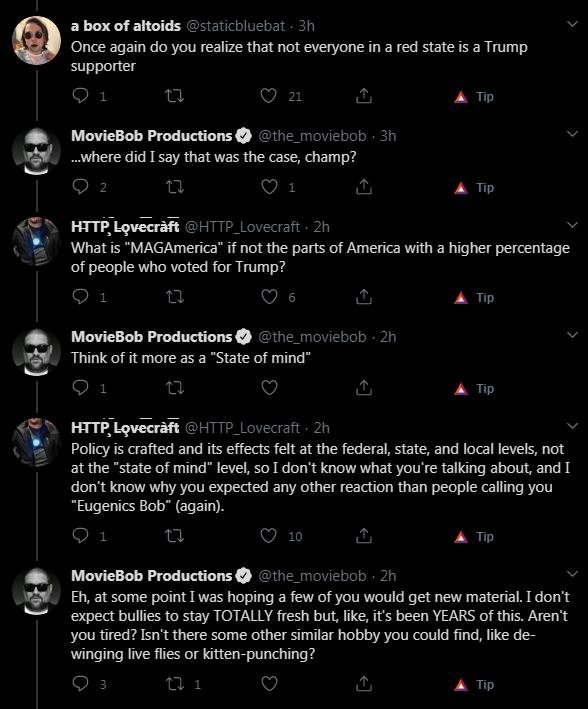Reply to the 'Eugenics Bob' tweet

pyautogui.click(x=81, y=536)
